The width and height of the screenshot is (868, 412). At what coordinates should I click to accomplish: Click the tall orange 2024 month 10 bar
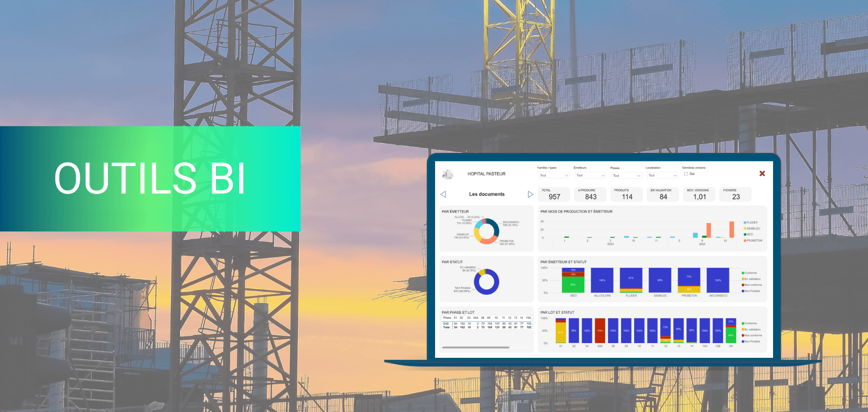pyautogui.click(x=731, y=229)
